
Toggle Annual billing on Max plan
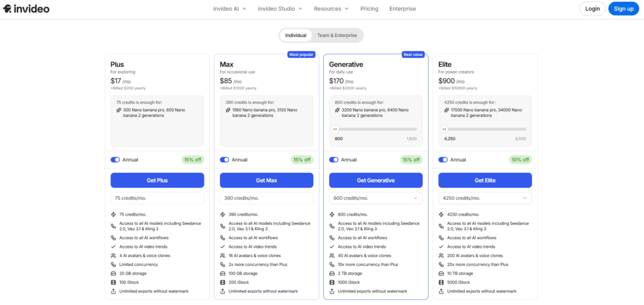coord(225,160)
